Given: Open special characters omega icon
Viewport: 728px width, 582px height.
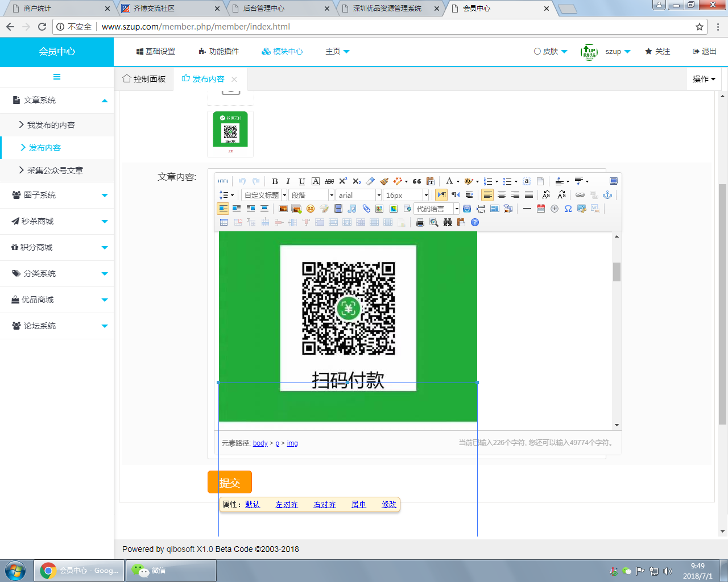Looking at the screenshot, I should [568, 209].
